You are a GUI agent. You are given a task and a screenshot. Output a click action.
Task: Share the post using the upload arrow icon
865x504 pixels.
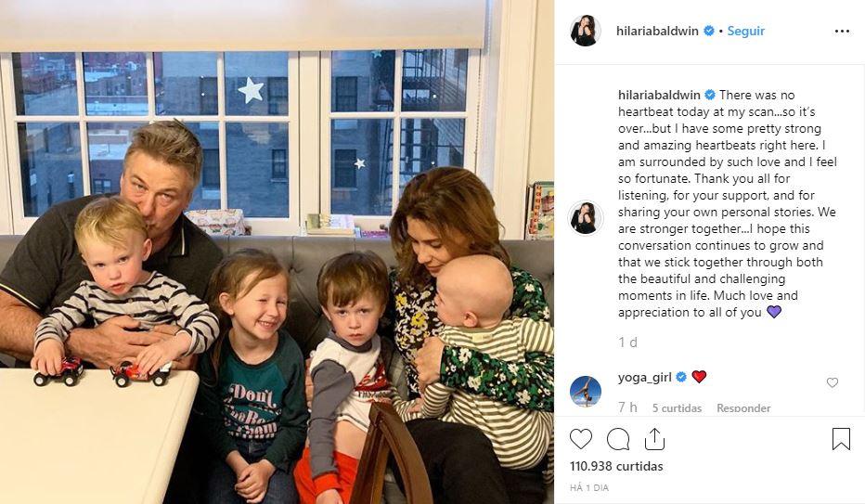pyautogui.click(x=654, y=439)
